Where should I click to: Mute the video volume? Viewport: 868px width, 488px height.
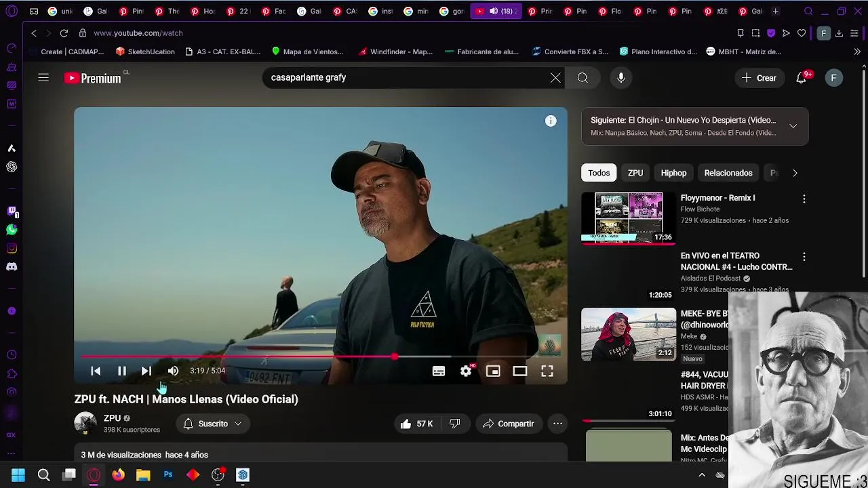173,371
